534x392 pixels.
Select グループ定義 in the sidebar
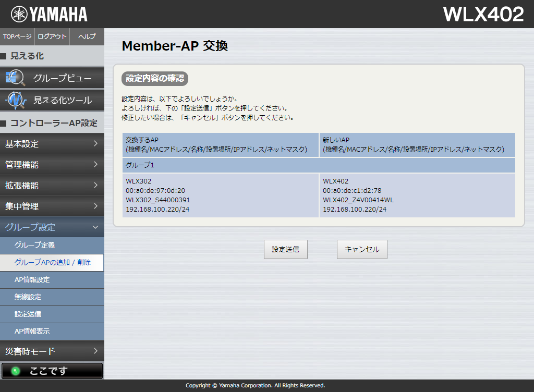[34, 245]
